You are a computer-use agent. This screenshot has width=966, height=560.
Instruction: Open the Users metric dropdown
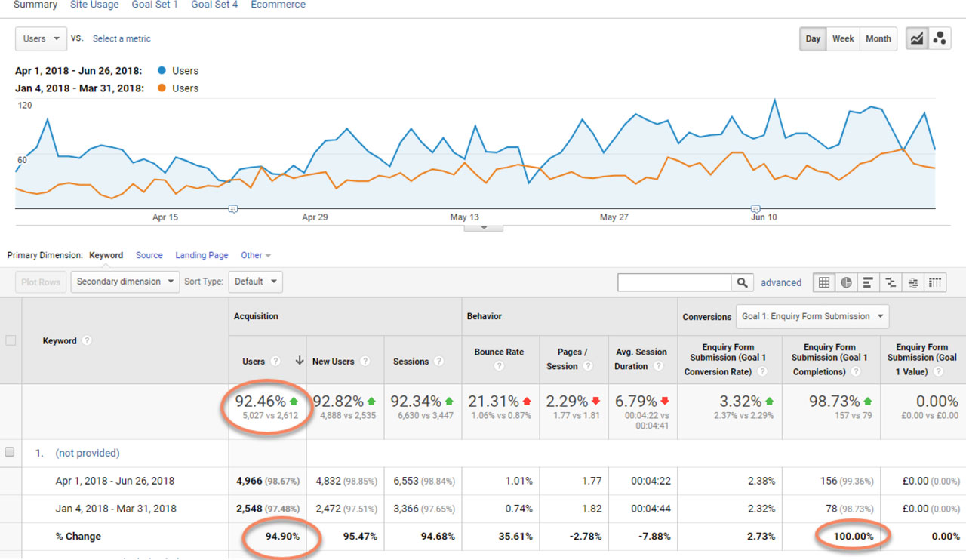click(41, 39)
